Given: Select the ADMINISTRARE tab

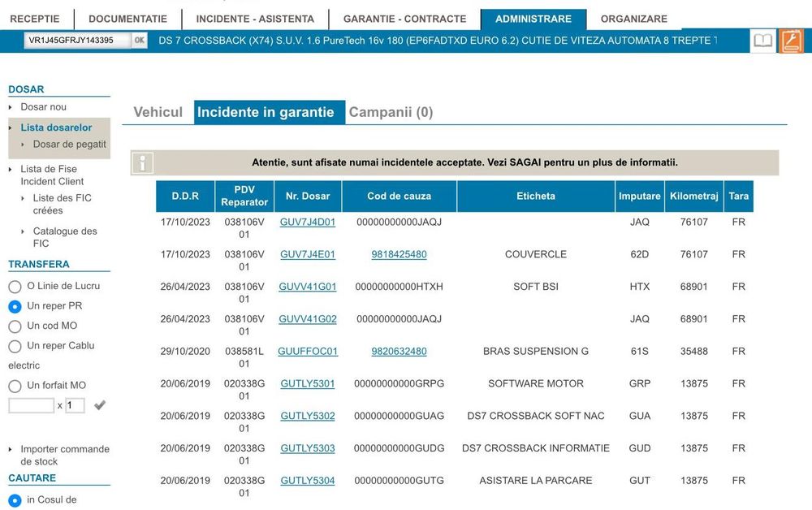Looking at the screenshot, I should click(533, 19).
